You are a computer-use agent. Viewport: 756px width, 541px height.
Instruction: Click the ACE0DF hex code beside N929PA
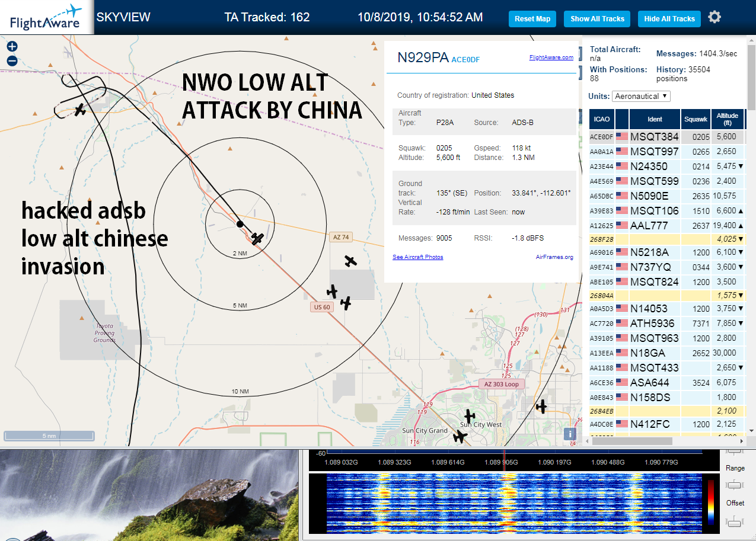(465, 59)
